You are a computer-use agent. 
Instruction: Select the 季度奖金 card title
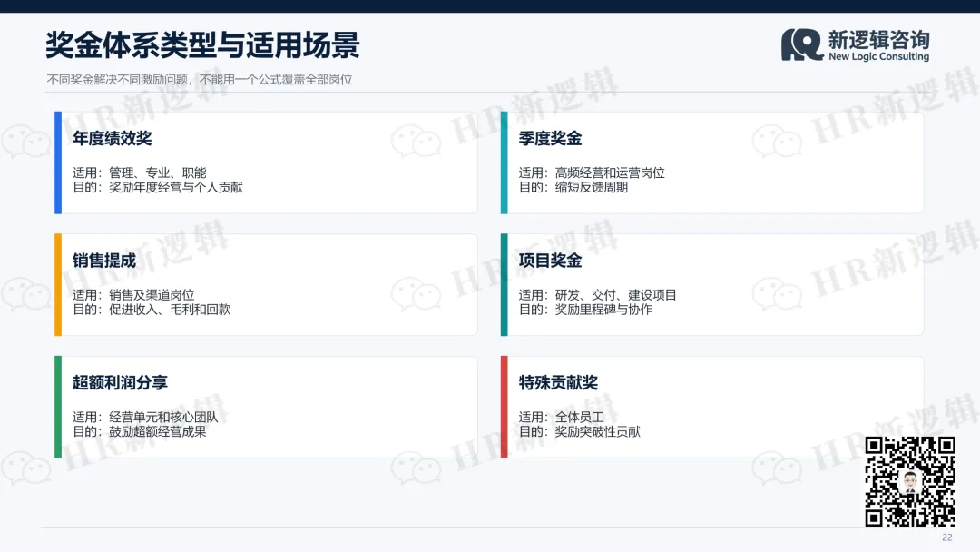tap(550, 138)
